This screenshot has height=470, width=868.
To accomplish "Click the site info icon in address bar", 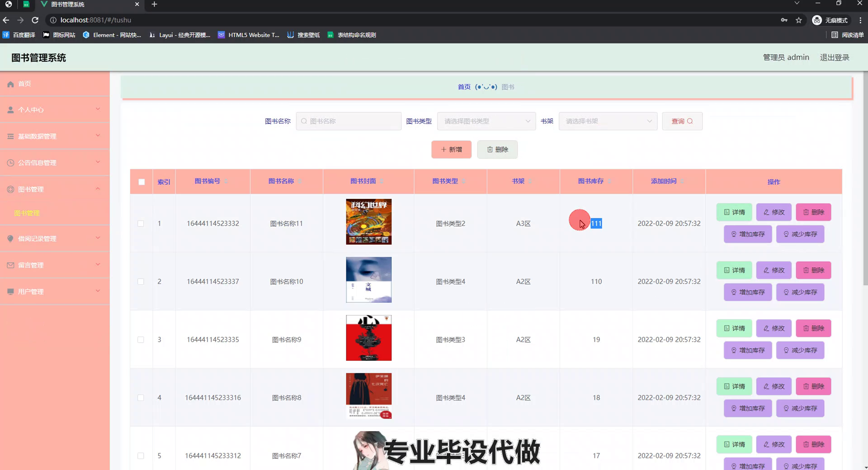I will click(x=53, y=20).
